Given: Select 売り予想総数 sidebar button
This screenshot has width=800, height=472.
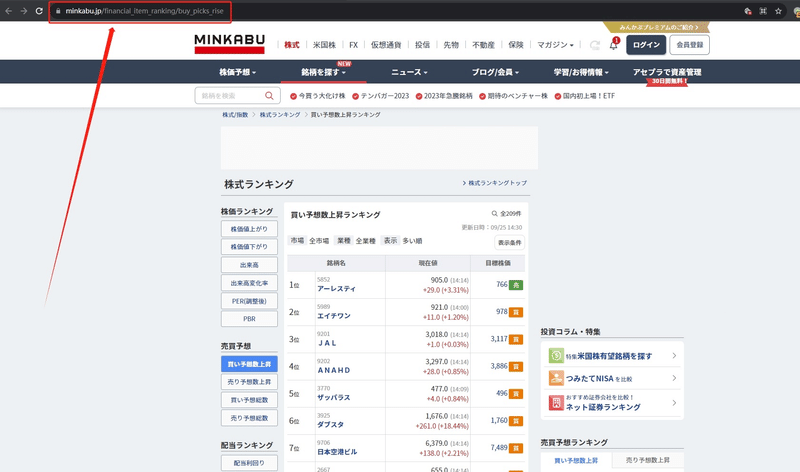Looking at the screenshot, I should pyautogui.click(x=249, y=418).
